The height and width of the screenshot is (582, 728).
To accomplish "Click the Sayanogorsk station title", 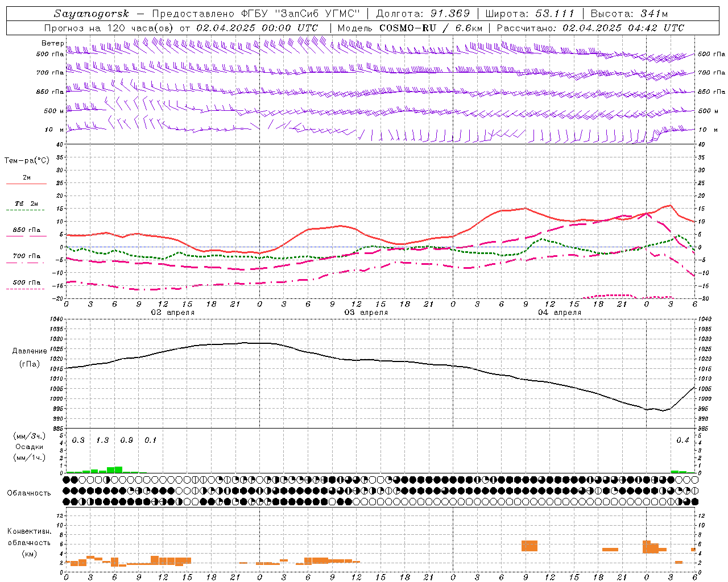I will pos(92,14).
